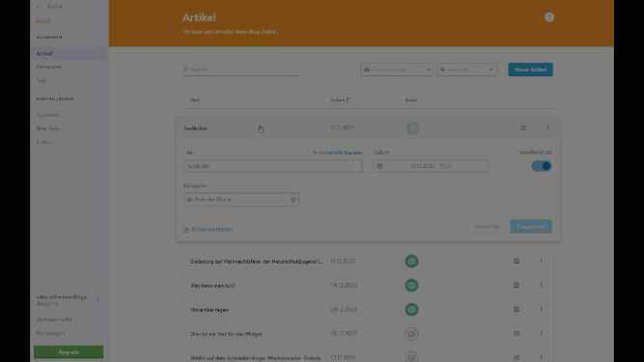Click the Titel column header
Screen dimensions: 644x362
pos(195,100)
